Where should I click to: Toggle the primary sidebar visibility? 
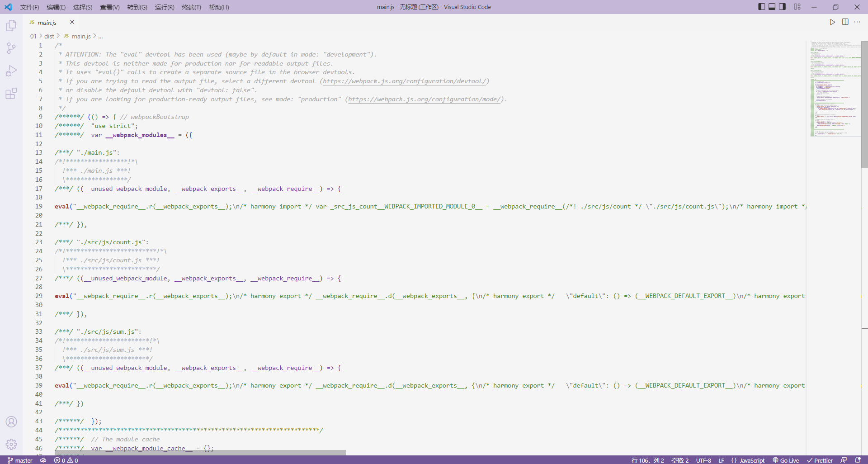point(762,7)
